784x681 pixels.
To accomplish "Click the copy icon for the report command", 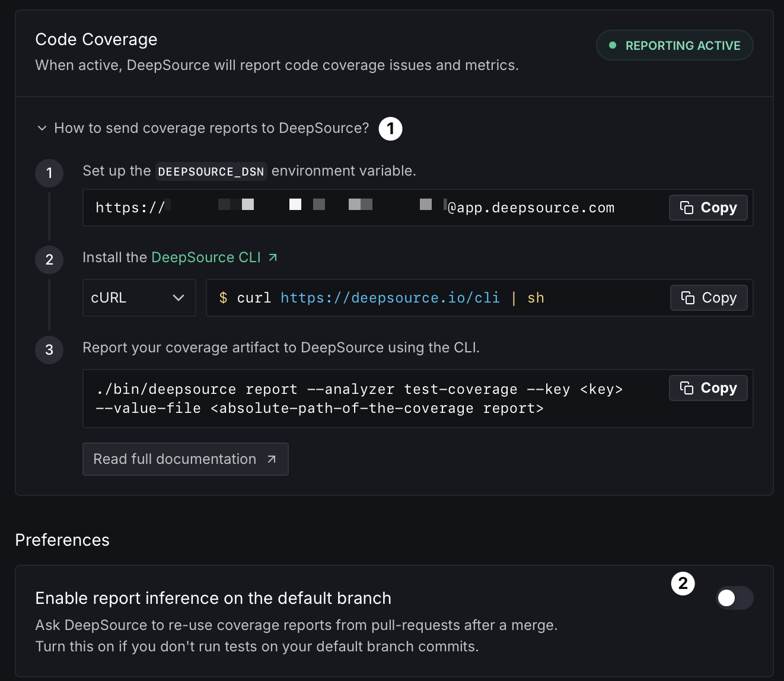I will (x=687, y=388).
